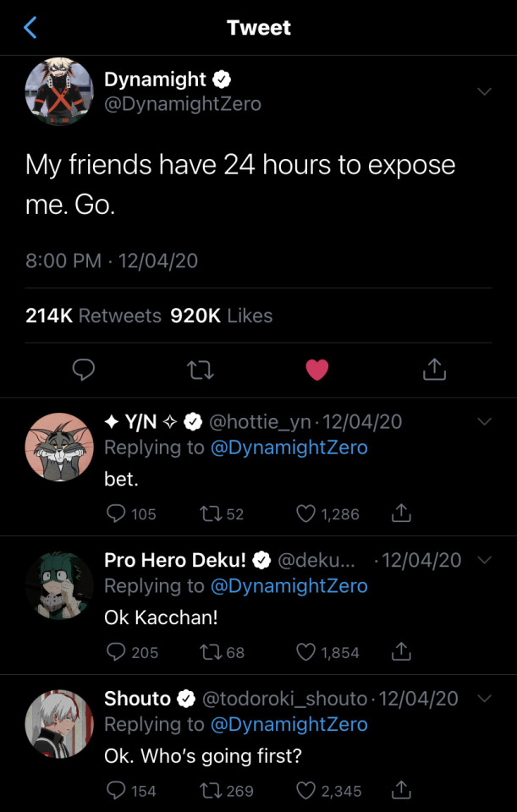Open options chevron on Dynamight's tweet
This screenshot has width=517, height=812.
pyautogui.click(x=484, y=91)
